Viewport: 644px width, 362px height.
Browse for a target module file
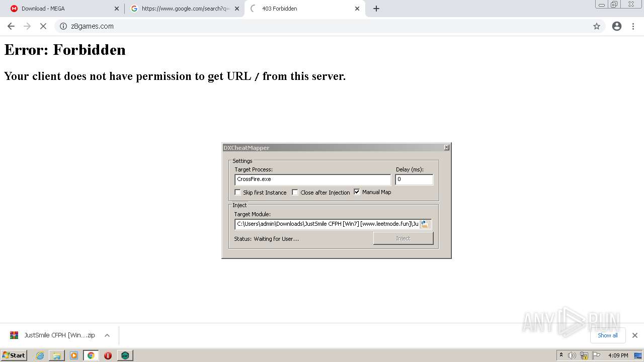pos(425,224)
